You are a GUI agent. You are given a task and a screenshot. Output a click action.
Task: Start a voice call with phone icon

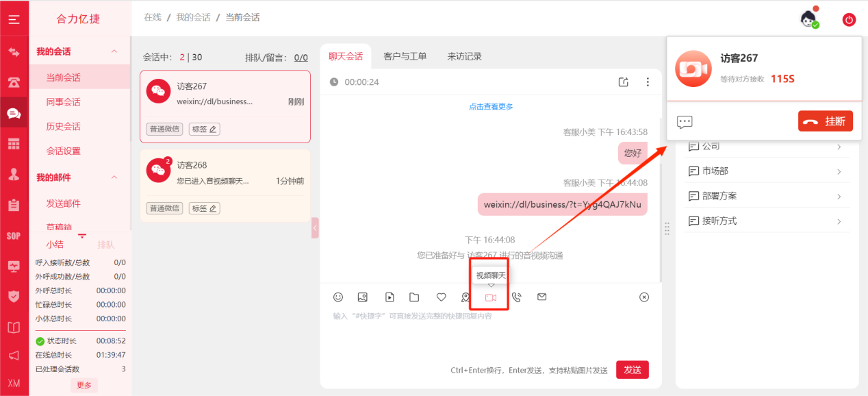pos(517,297)
